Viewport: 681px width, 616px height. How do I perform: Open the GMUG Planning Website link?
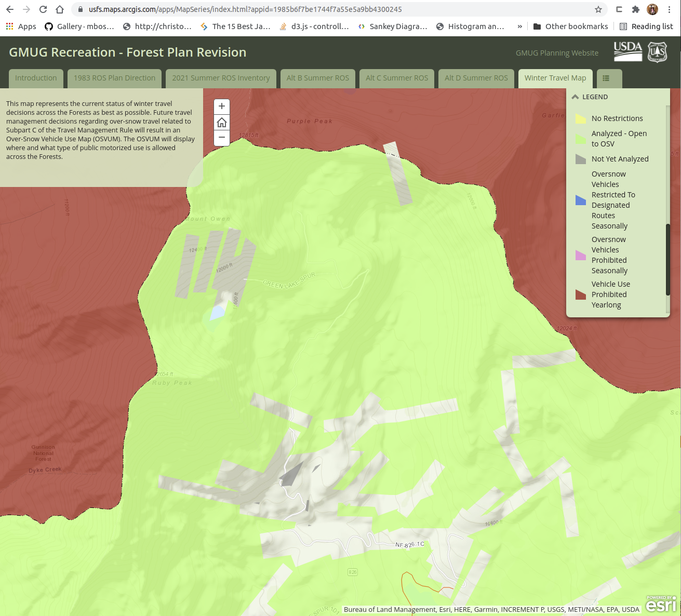(557, 53)
